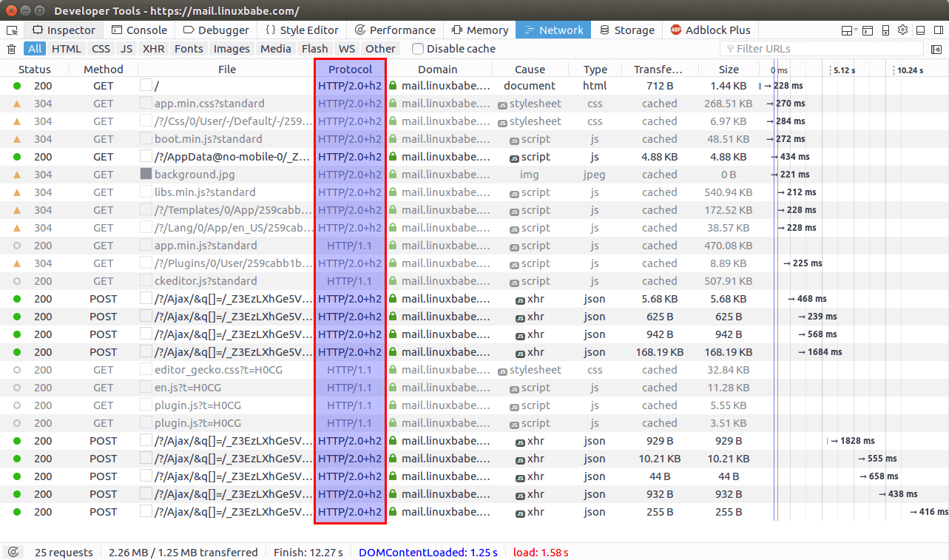Click the image thumbnail icon beside background.jpg
Image resolution: width=949 pixels, height=560 pixels.
pos(146,175)
